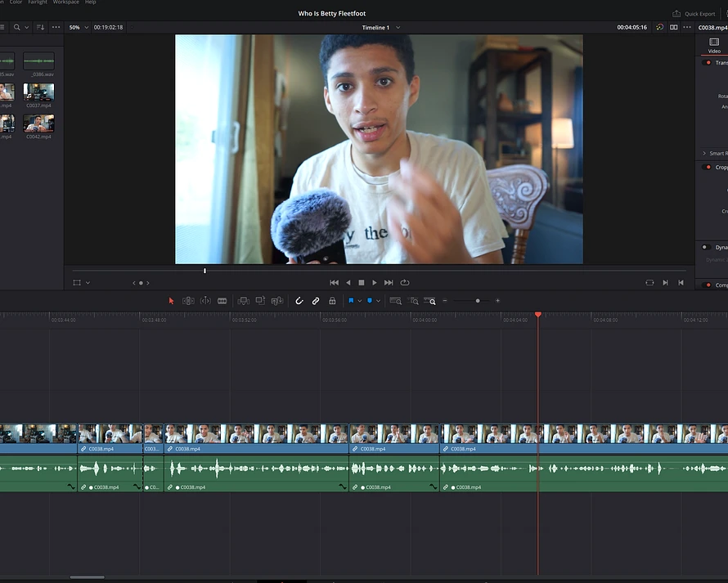Open the marker color dropdown arrow

point(379,301)
